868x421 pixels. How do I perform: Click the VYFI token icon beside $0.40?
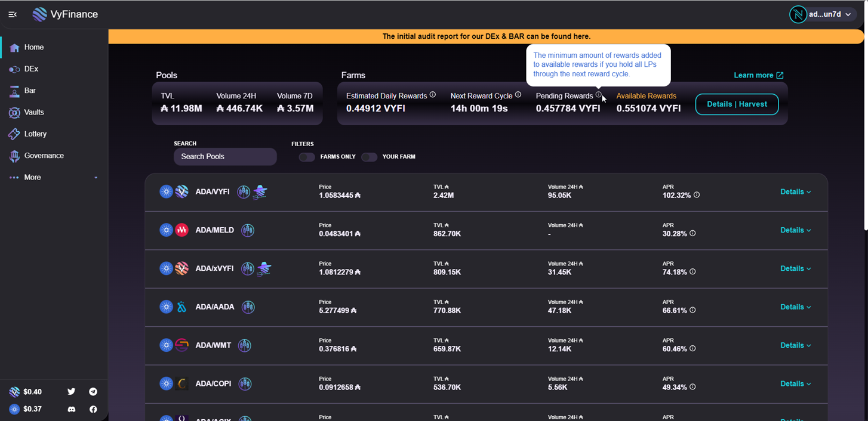tap(14, 392)
